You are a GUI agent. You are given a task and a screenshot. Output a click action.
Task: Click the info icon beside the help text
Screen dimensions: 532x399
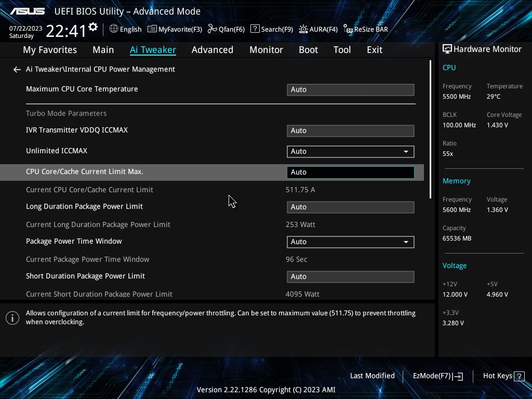12,318
